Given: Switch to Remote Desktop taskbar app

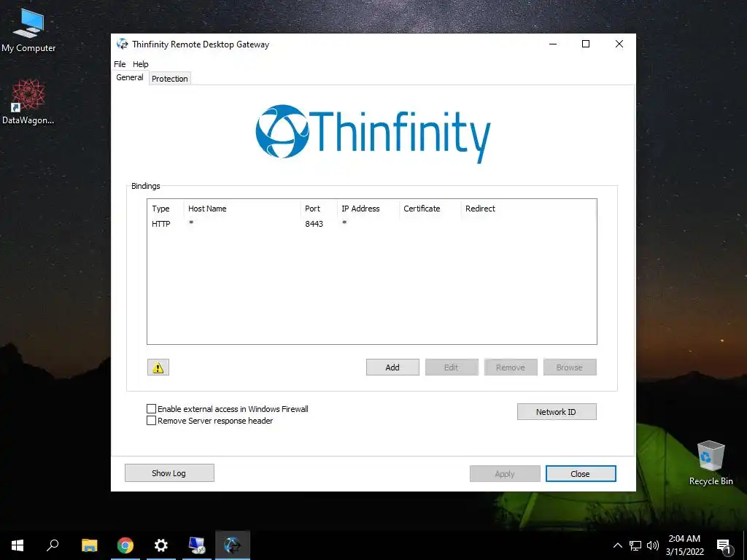Looking at the screenshot, I should point(197,545).
